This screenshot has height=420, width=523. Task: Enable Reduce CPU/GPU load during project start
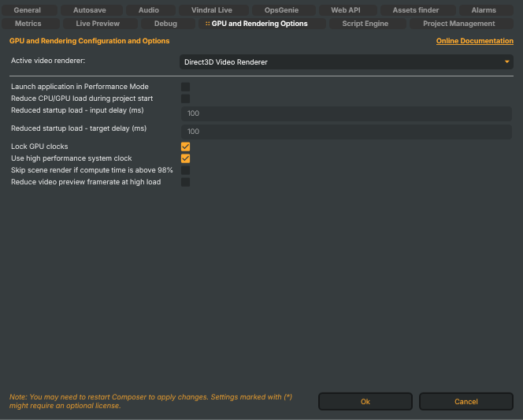click(185, 98)
